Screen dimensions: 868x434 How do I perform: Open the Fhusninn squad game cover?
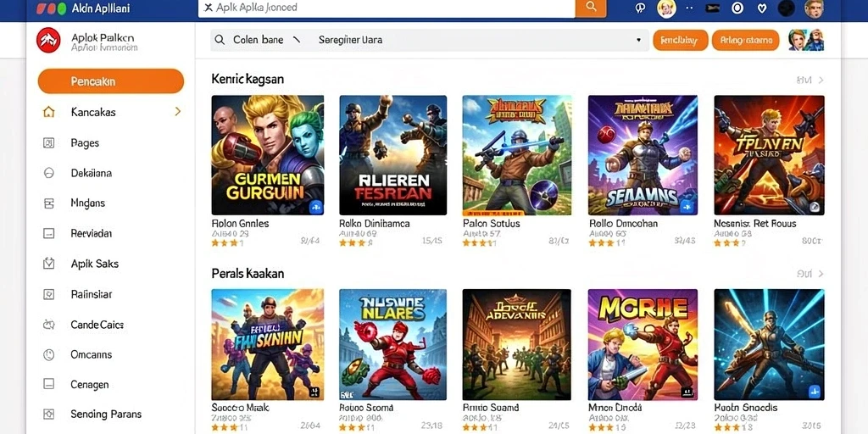pos(267,344)
